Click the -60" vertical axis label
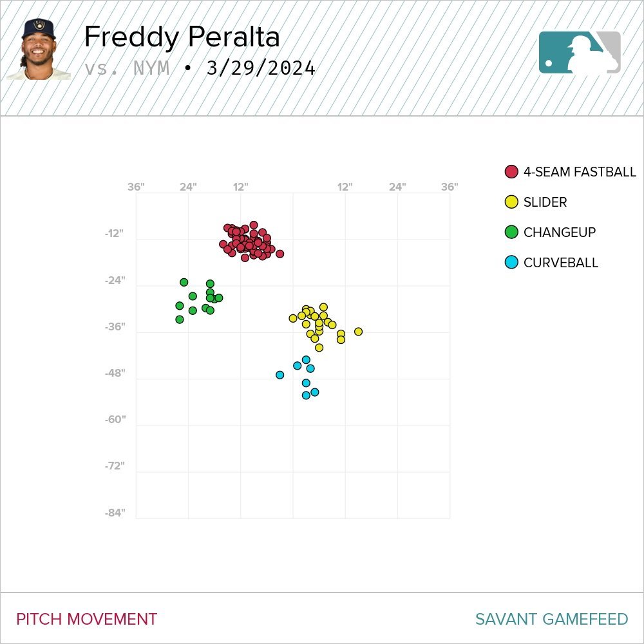The width and height of the screenshot is (644, 644). 115,420
